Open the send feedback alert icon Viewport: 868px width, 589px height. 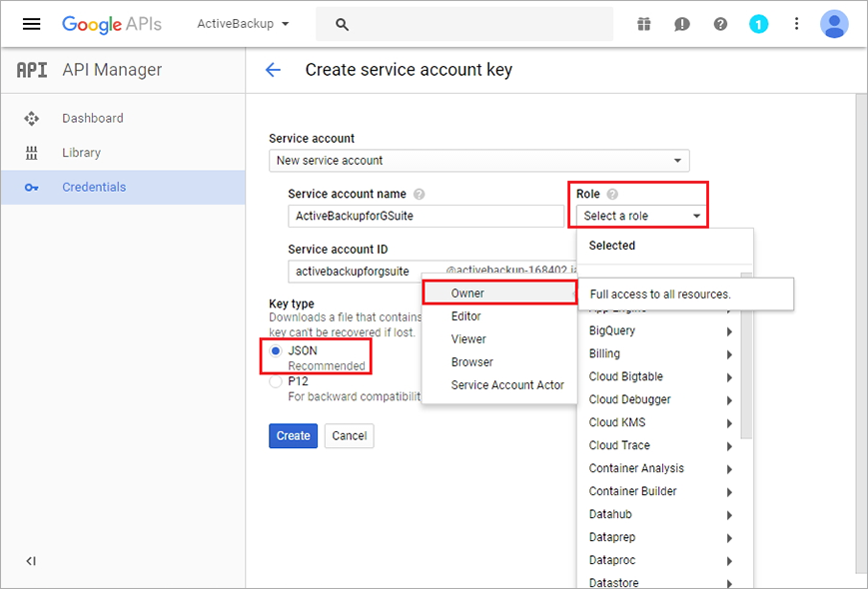coord(682,24)
